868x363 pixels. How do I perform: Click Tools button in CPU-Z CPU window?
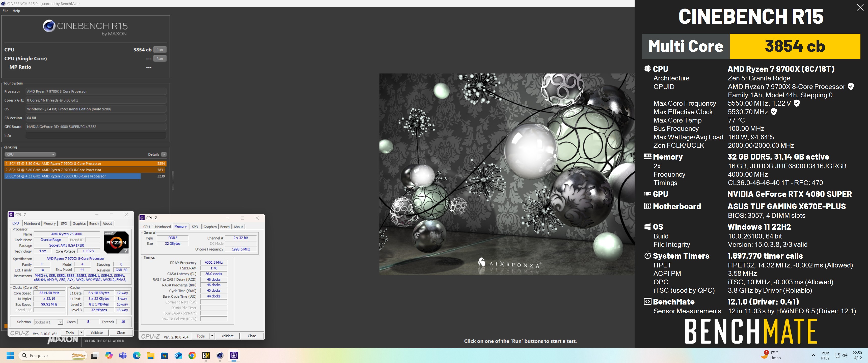click(x=70, y=333)
